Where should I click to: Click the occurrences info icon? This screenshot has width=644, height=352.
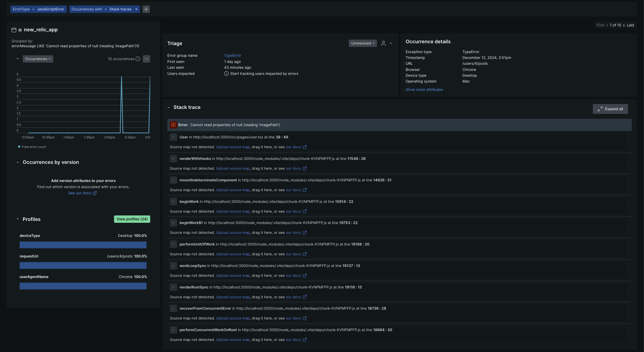[138, 59]
